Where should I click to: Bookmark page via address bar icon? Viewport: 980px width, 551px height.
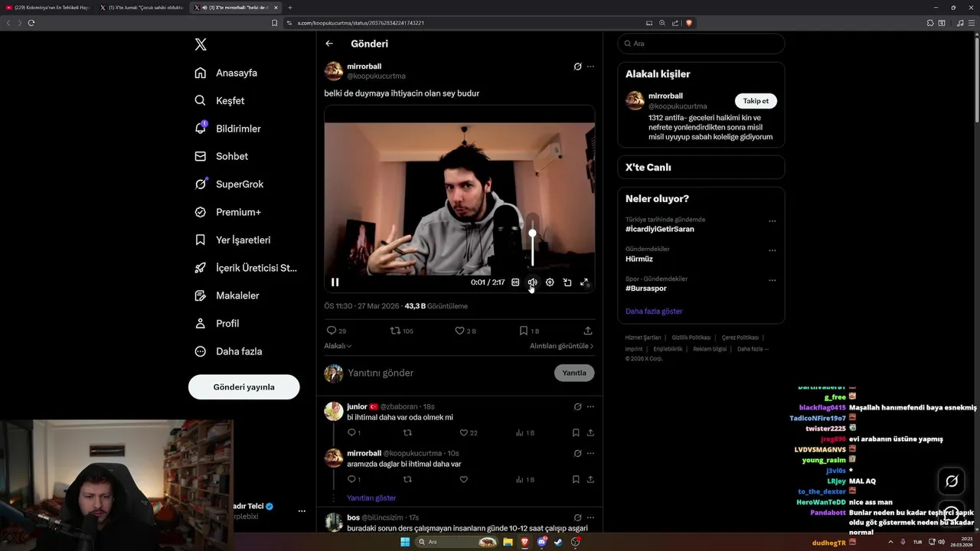[x=274, y=23]
